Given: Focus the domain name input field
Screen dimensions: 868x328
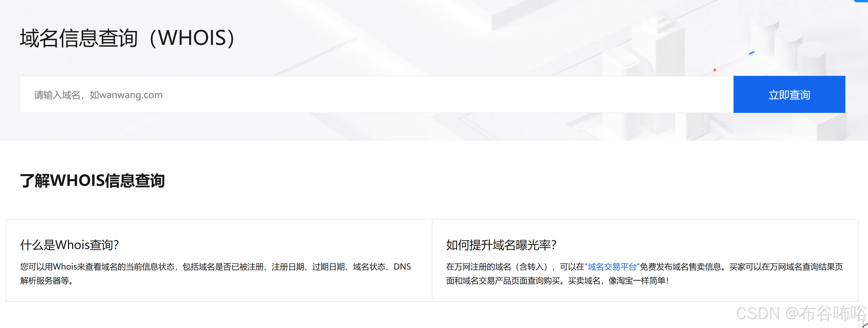Looking at the screenshot, I should tap(337, 95).
